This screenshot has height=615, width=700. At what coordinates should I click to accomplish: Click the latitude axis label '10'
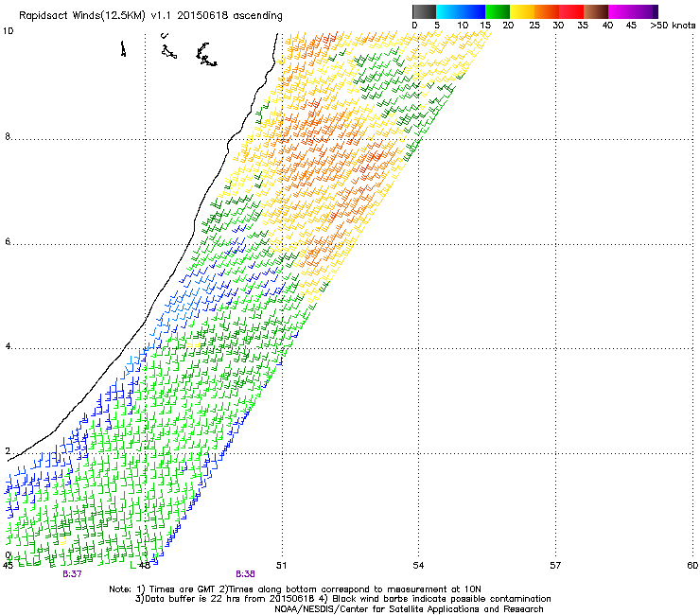coord(8,31)
